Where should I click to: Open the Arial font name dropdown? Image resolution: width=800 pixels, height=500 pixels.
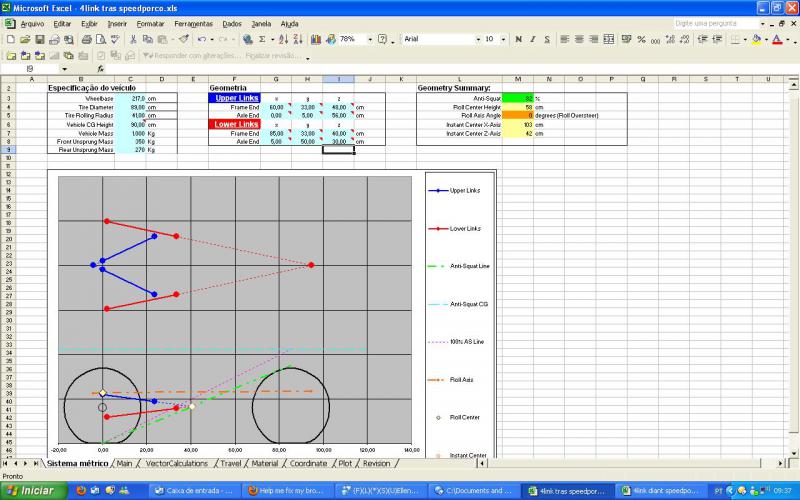[478, 39]
